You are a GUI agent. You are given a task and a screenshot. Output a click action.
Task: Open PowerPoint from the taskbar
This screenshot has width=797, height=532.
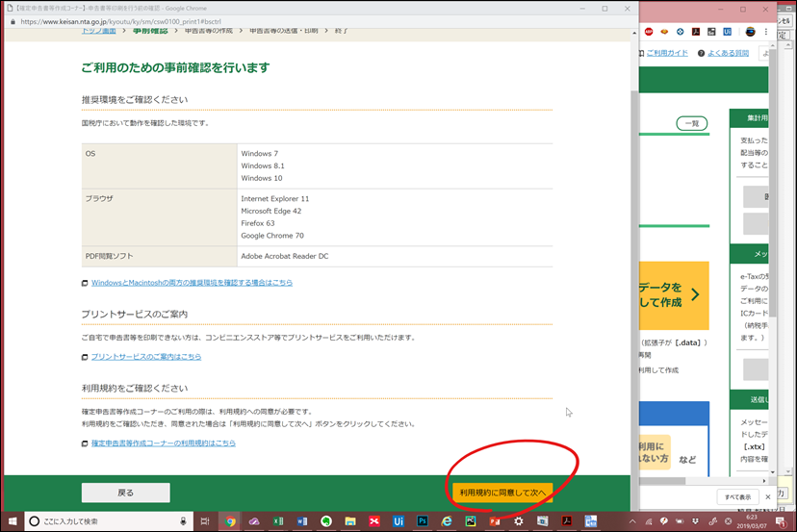click(494, 520)
